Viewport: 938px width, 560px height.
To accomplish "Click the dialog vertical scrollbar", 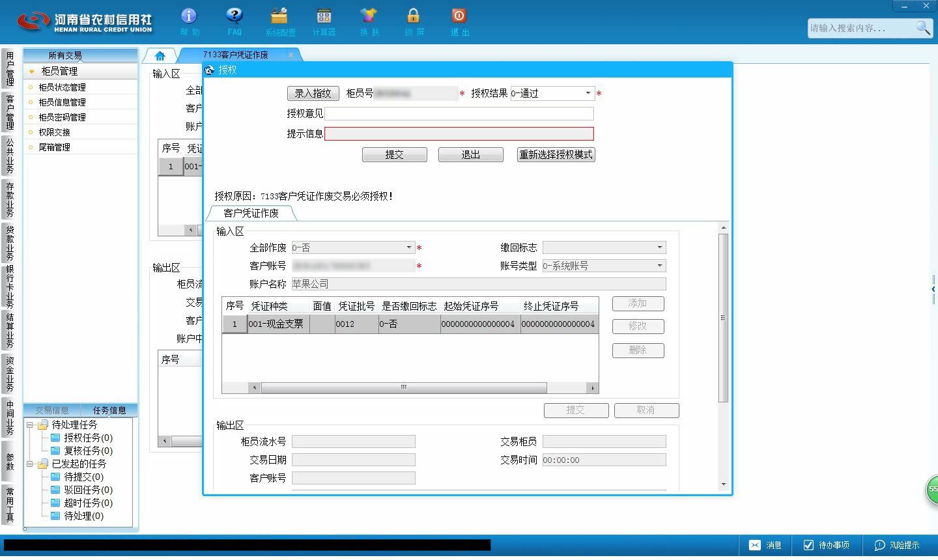I will (x=723, y=318).
